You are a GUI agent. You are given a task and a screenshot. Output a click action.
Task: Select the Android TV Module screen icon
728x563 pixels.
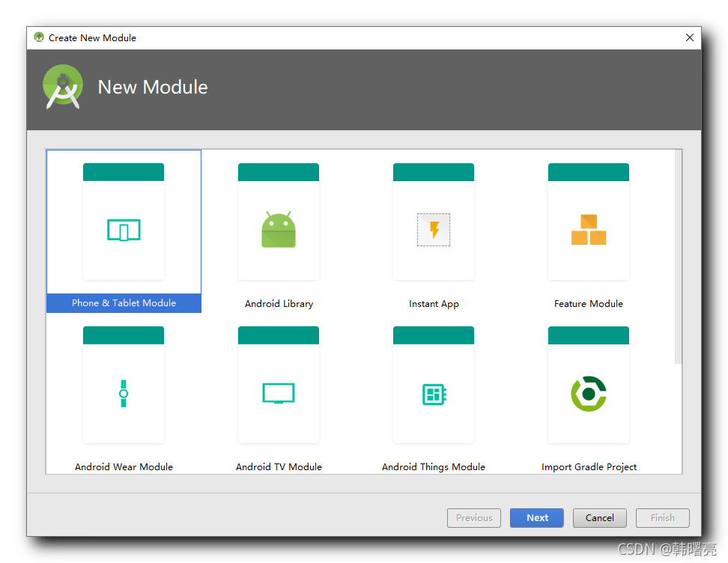point(279,393)
